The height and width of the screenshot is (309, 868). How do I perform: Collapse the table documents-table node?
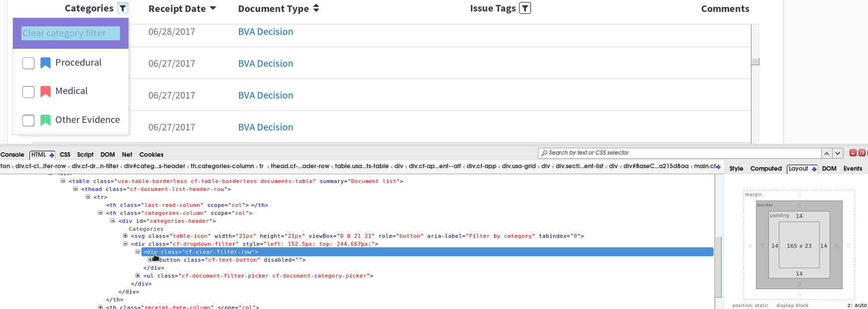(63, 181)
